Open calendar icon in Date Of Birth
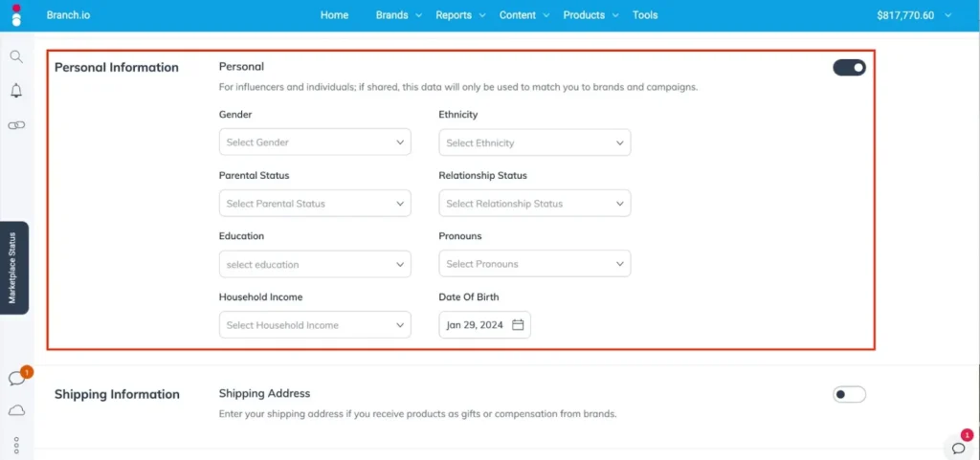Viewport: 980px width, 460px height. (518, 325)
